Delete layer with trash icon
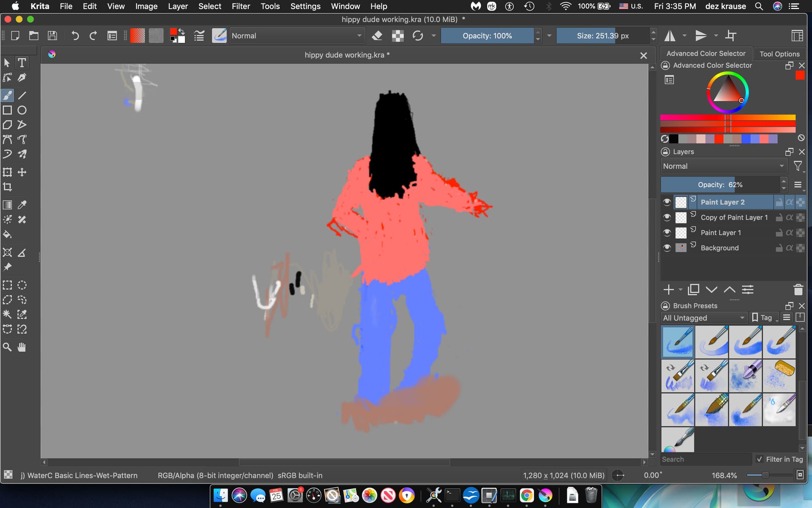The width and height of the screenshot is (812, 508). (x=798, y=290)
